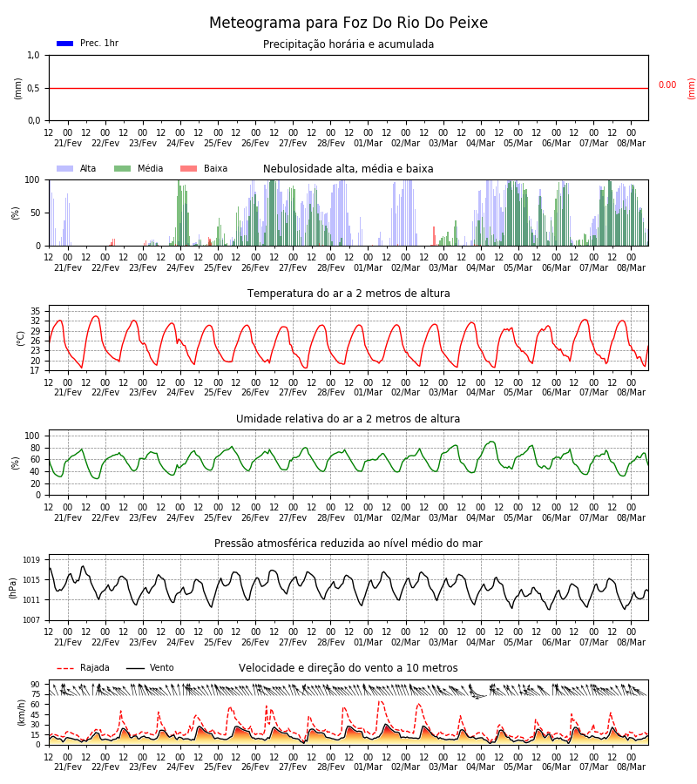
Task: Click the Alta cloud cover legend swatch
Action: click(x=65, y=168)
